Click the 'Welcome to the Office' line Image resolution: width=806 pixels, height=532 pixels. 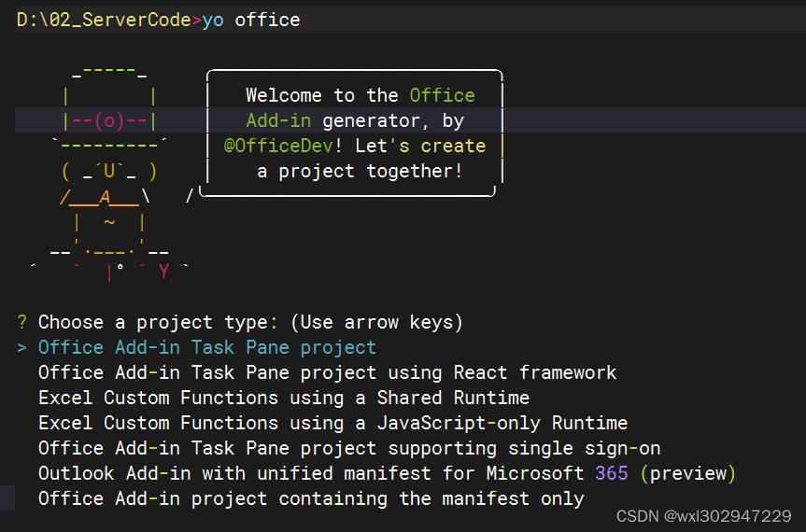tap(361, 95)
